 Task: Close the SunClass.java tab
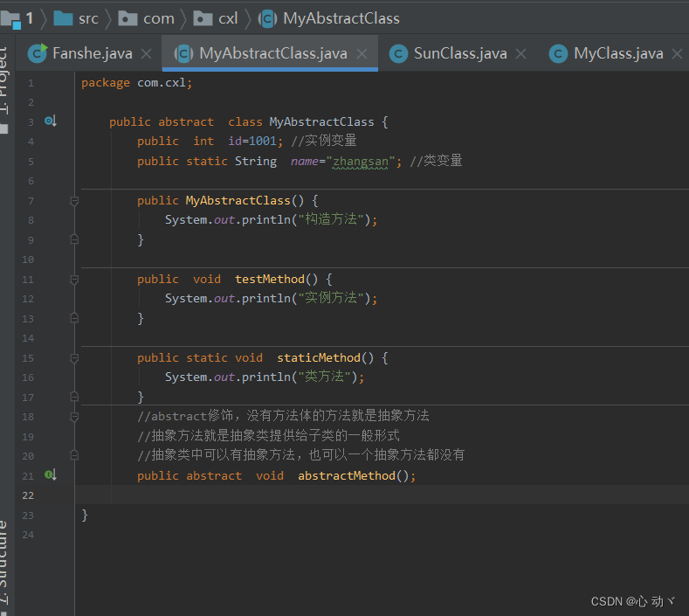point(520,54)
